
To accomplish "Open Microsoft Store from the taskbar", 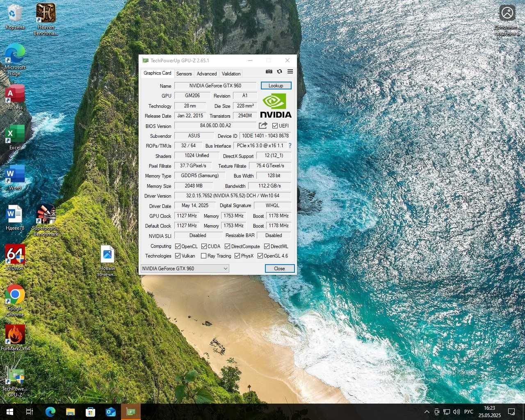I will 90,412.
